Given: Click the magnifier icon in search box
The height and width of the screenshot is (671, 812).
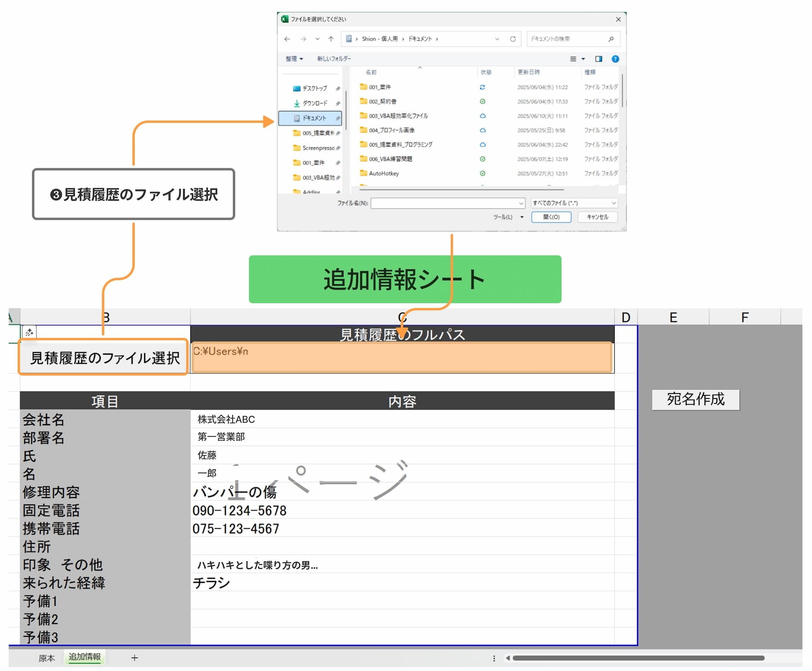Looking at the screenshot, I should [611, 39].
